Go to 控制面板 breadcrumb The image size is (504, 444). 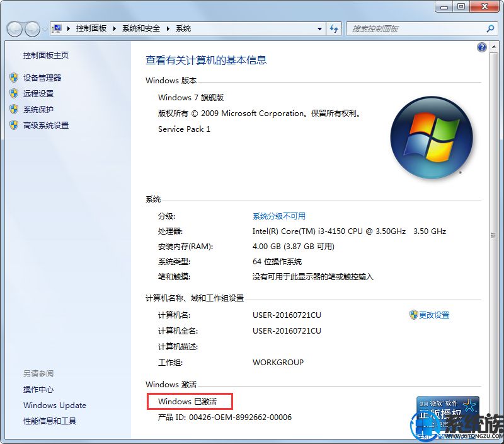tap(91, 28)
